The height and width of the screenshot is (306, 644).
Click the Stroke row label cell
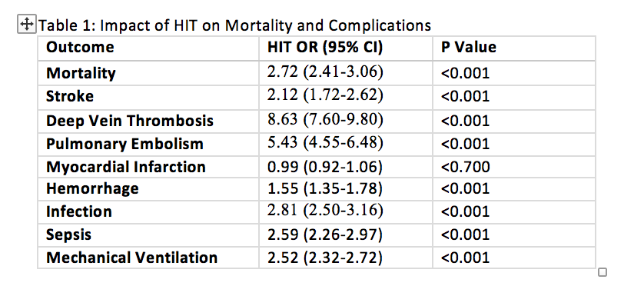pos(148,98)
